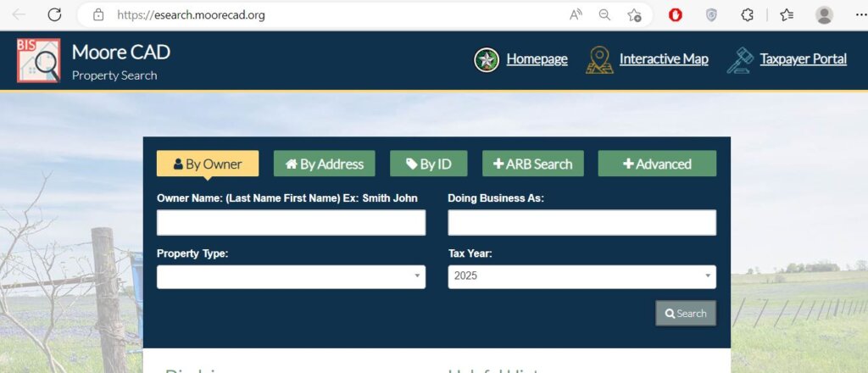Open the Taxpayer Portal link
This screenshot has width=868, height=373.
pos(804,58)
